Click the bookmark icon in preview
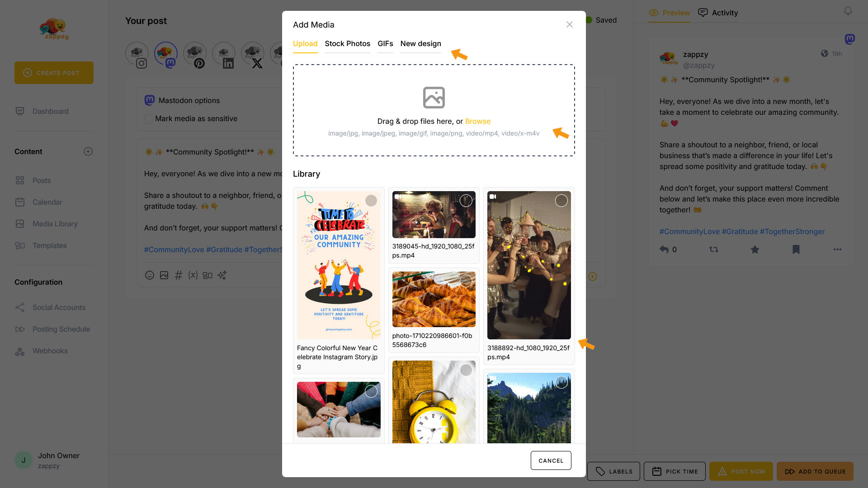 tap(796, 249)
